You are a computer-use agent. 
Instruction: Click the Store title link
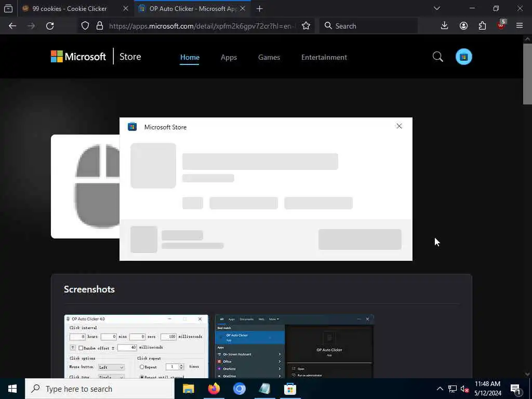click(130, 57)
